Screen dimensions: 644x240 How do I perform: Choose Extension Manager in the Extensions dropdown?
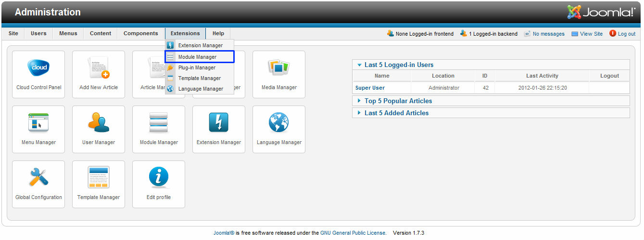point(200,45)
